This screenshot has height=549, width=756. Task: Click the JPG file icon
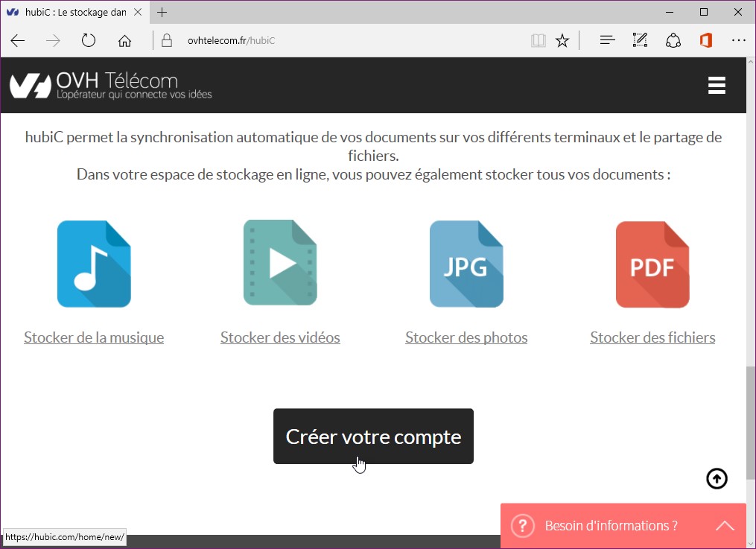click(466, 264)
